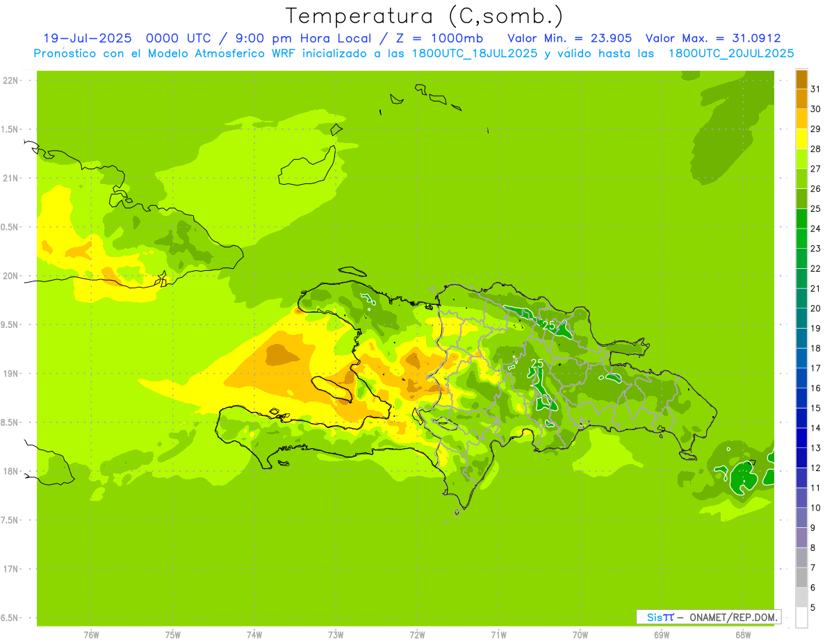Screen dimensions: 834x644
Task: Click the '71W' longitude label
Action: coord(498,635)
